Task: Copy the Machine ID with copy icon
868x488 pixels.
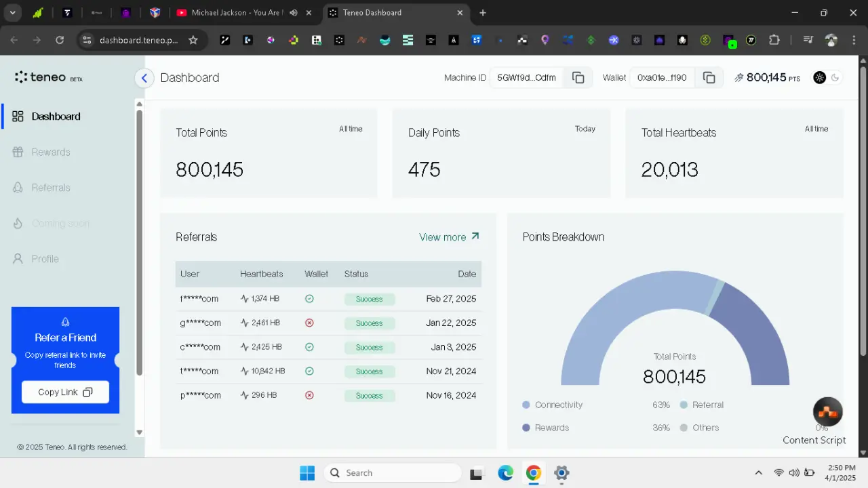Action: click(578, 78)
